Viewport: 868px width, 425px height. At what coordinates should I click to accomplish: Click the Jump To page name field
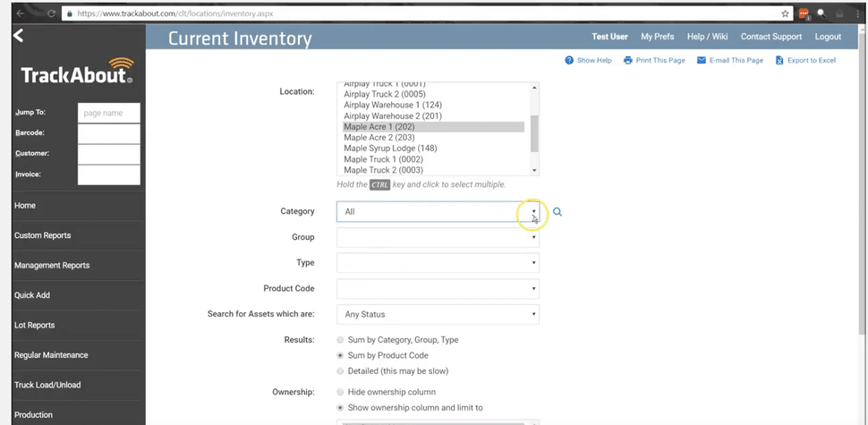(x=109, y=113)
